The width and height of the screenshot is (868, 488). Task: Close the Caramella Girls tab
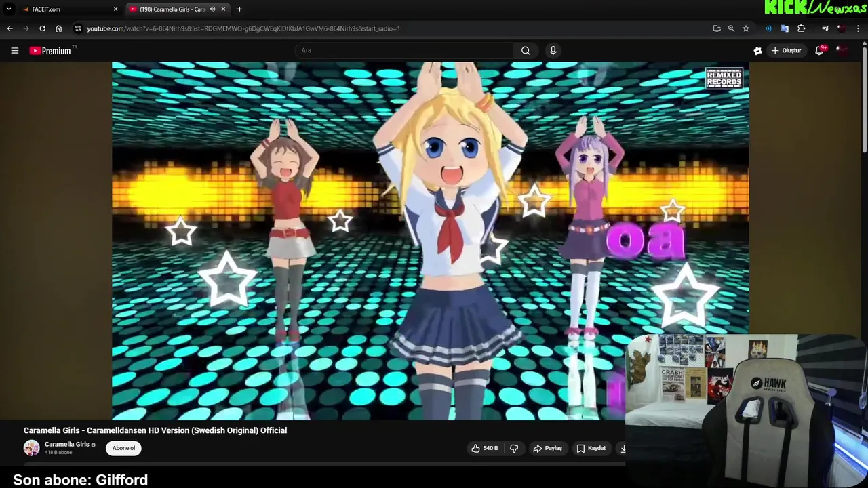click(223, 9)
